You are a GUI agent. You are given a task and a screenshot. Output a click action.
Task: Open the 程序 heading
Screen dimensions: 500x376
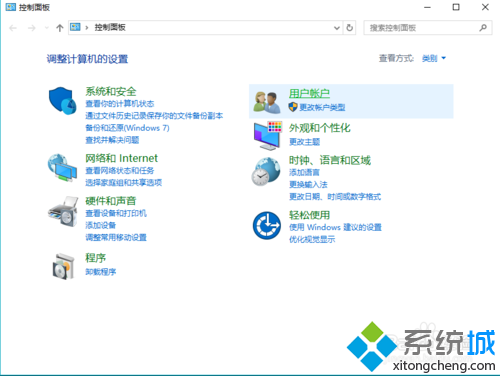click(x=95, y=258)
